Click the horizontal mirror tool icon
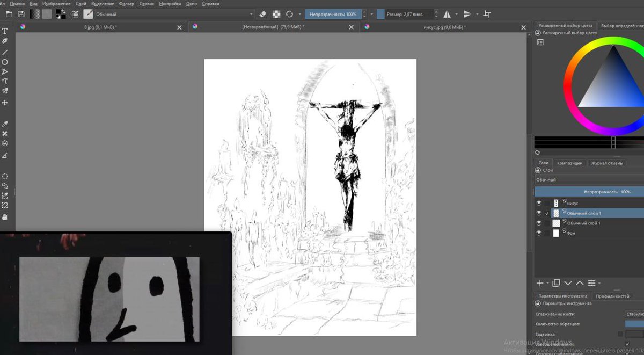 click(x=447, y=14)
